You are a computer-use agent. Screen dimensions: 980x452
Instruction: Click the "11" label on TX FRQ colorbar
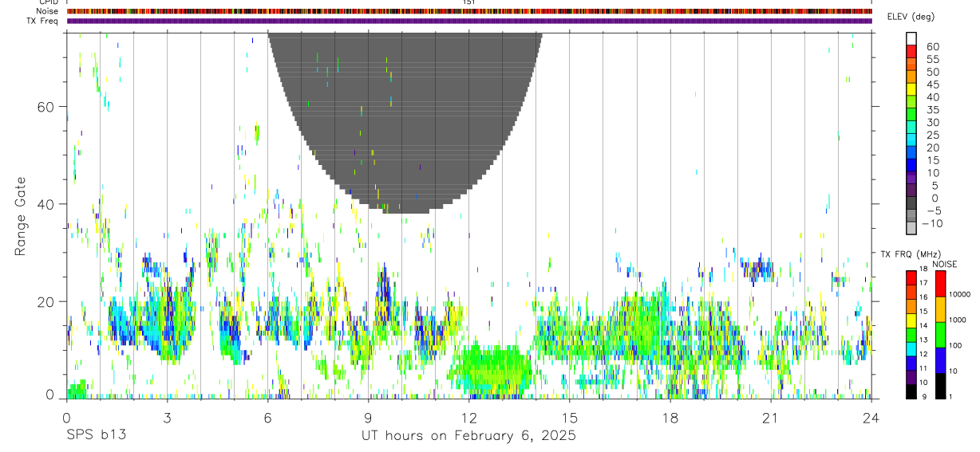click(923, 368)
